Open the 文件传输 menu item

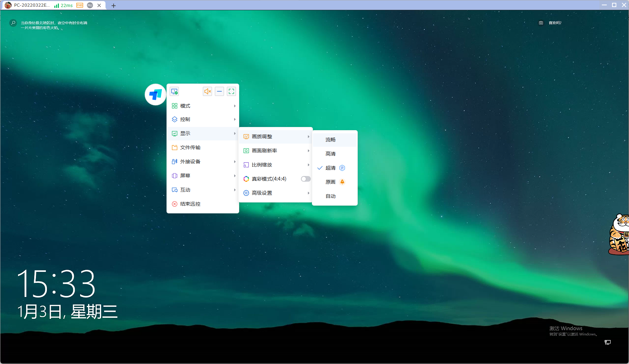[x=203, y=147]
